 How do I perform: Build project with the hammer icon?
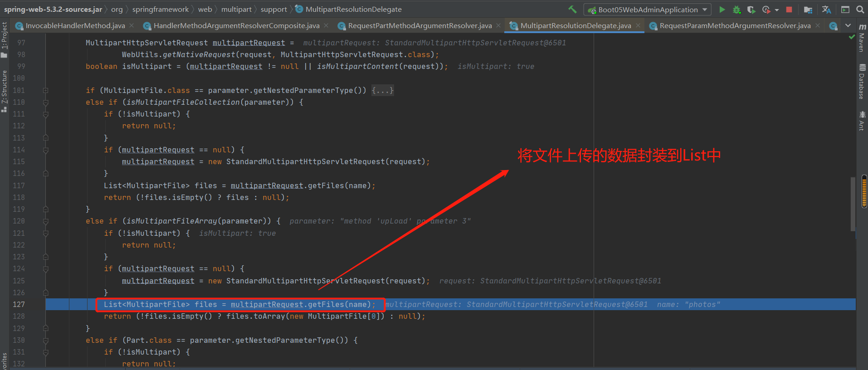[572, 9]
